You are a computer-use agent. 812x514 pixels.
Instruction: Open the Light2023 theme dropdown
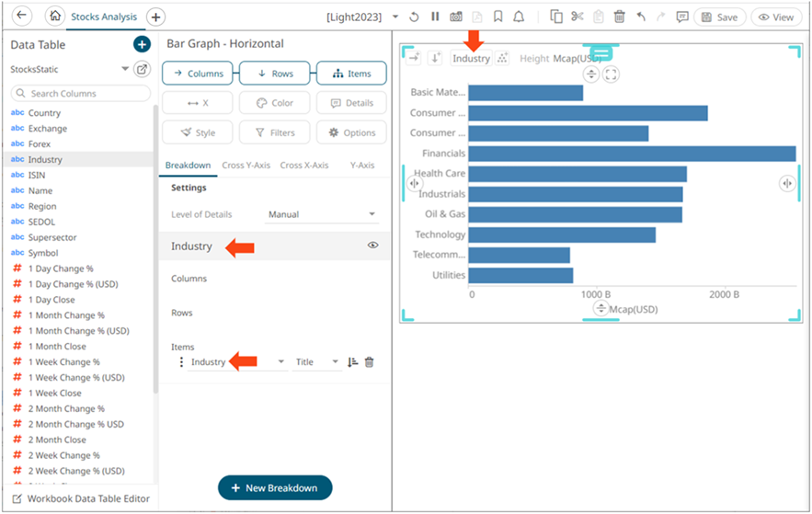pos(395,17)
